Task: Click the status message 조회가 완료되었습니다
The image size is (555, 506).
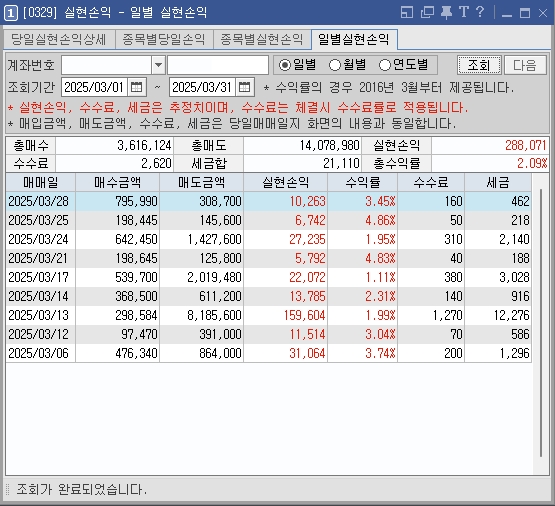Action: 81,490
